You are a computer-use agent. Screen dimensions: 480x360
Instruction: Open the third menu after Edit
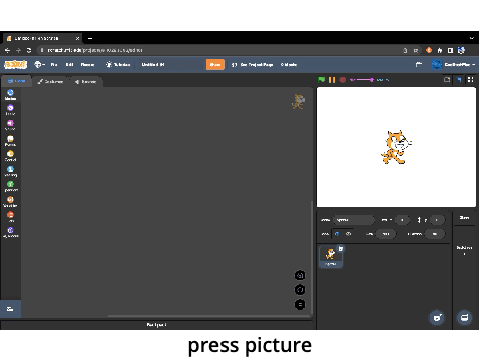coord(87,65)
